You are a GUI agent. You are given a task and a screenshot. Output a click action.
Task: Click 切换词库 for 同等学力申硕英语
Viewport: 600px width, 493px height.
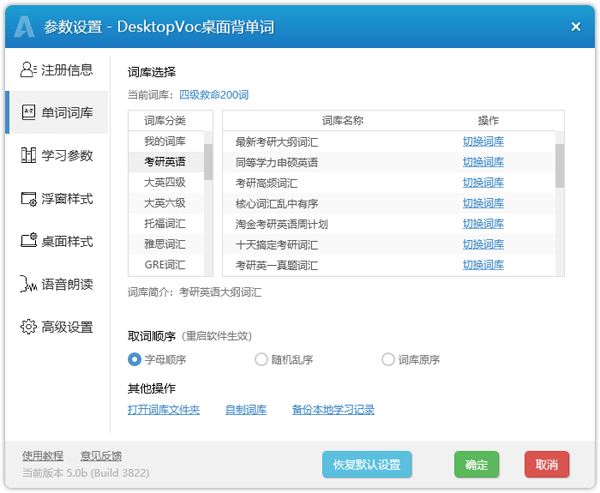(x=483, y=162)
